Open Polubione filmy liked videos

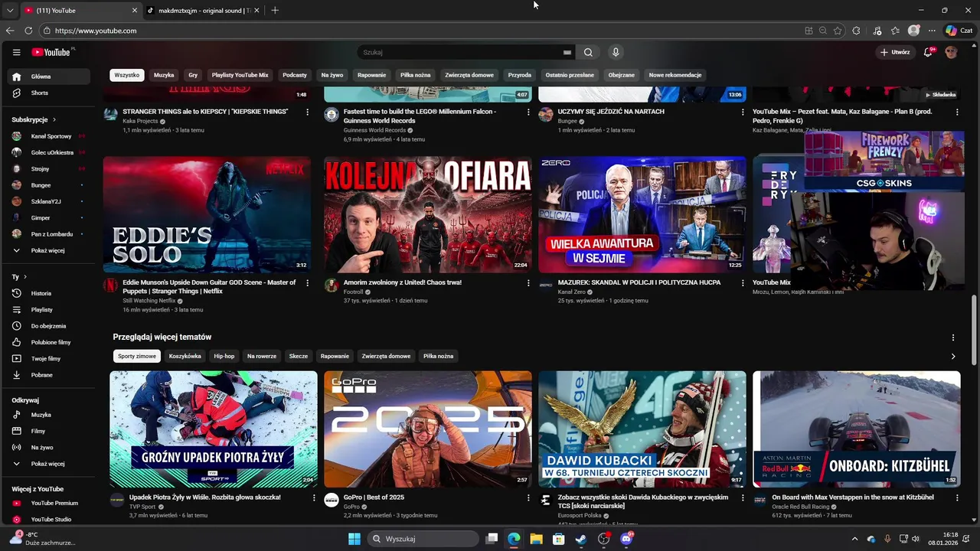49,342
